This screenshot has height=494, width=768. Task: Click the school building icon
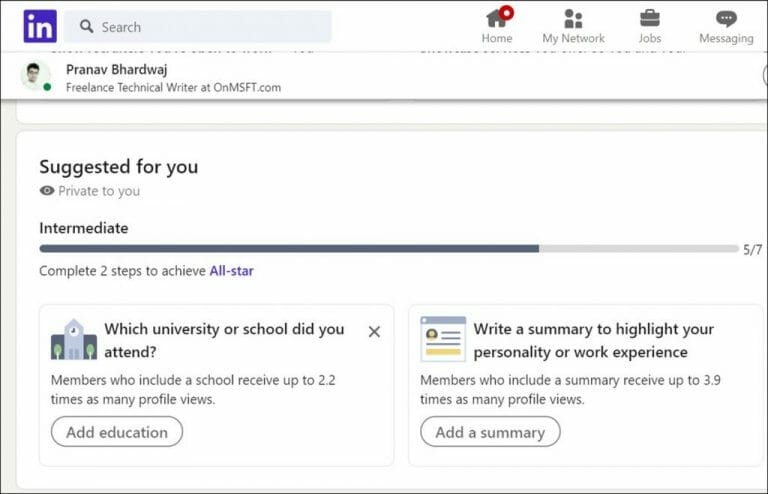pyautogui.click(x=74, y=340)
